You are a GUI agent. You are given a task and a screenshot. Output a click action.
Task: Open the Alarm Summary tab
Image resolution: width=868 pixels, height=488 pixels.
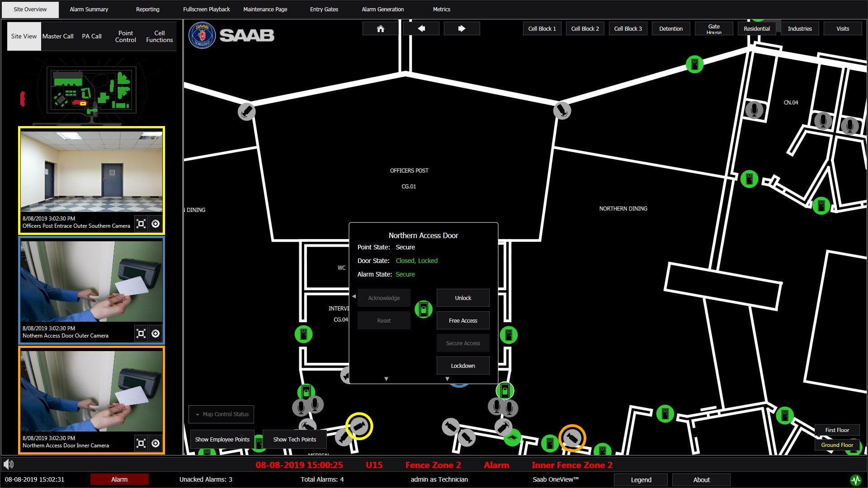89,9
